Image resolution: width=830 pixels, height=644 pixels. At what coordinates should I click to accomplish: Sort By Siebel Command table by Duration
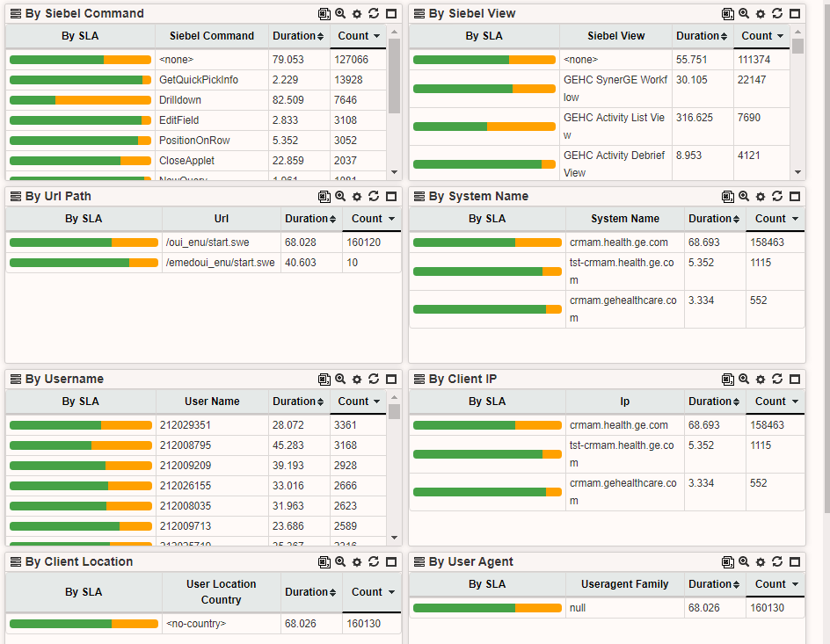[x=298, y=36]
